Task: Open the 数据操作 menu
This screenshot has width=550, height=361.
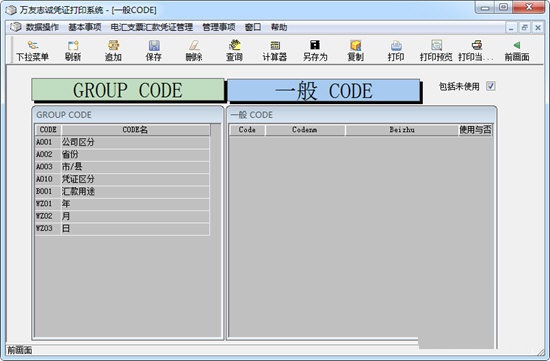Action: point(42,27)
